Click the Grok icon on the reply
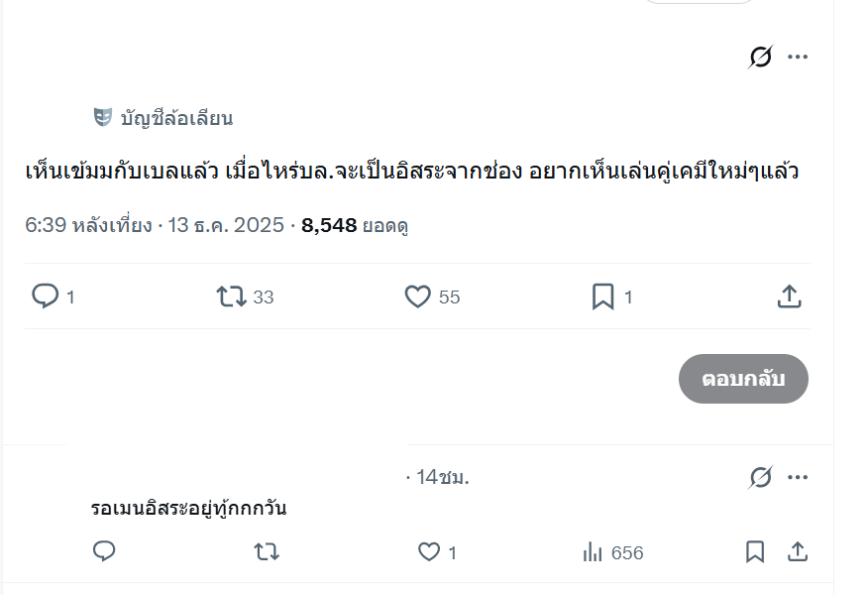The image size is (868, 595). point(760,478)
